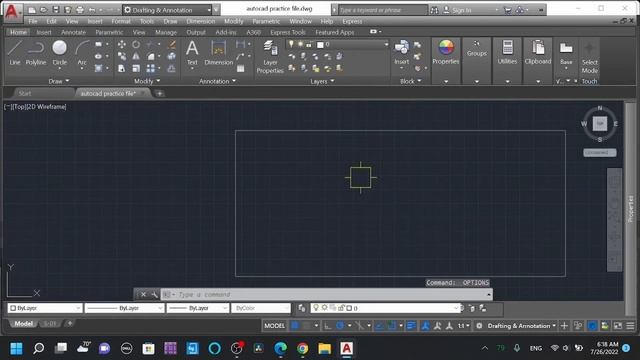Toggle polar tracking in status bar
Image resolution: width=640 pixels, height=360 pixels.
pyautogui.click(x=340, y=326)
